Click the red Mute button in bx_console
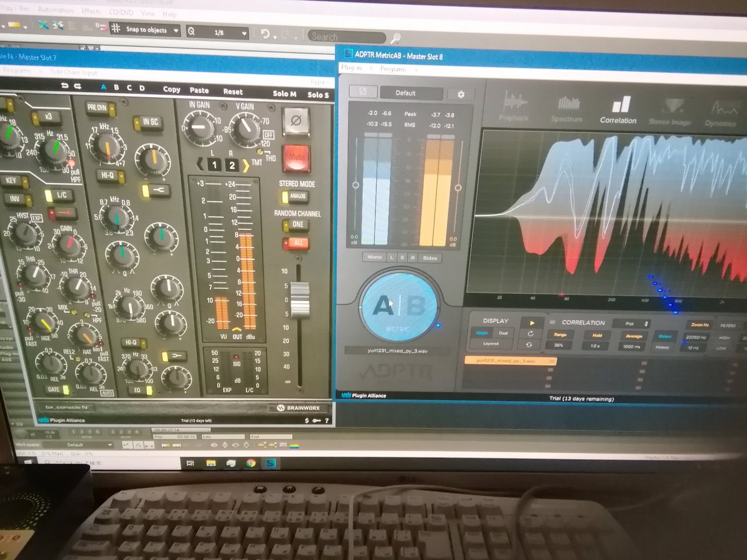The width and height of the screenshot is (747, 560). tap(296, 158)
